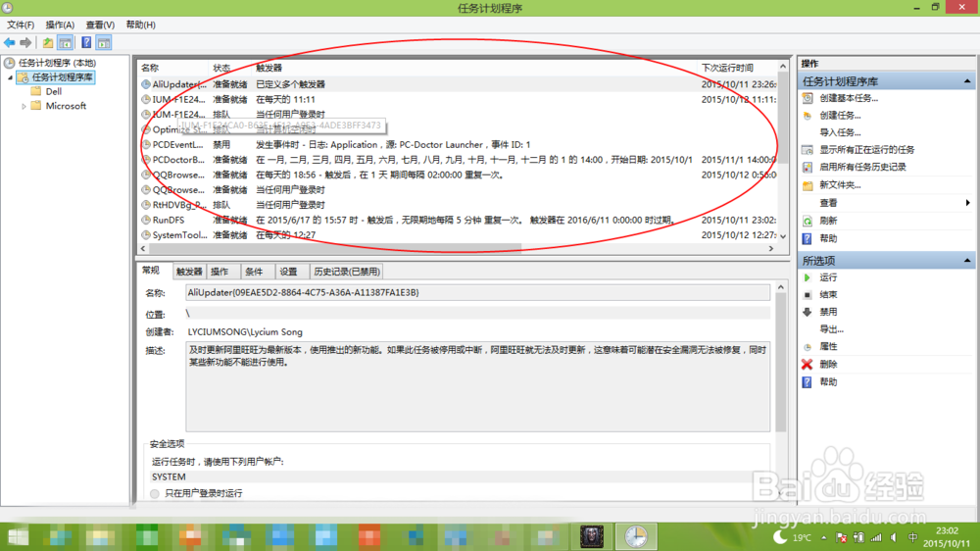Click the Forward arrow toolbar icon

[25, 42]
